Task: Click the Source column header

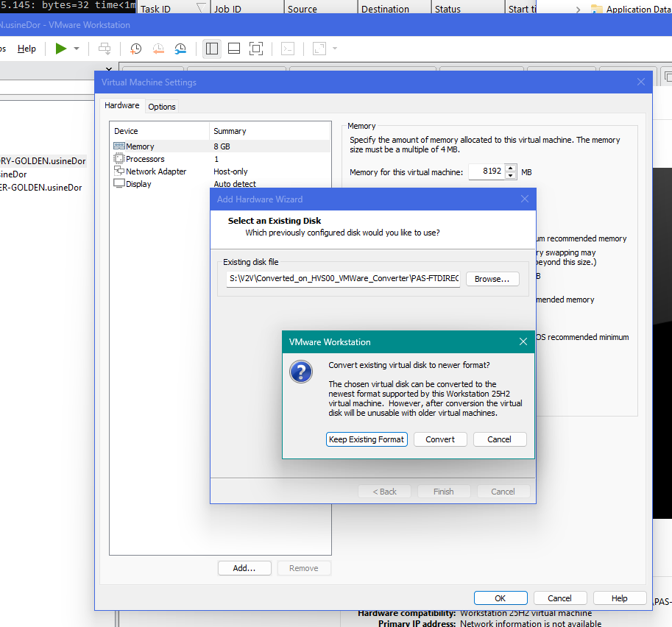Action: [321, 7]
